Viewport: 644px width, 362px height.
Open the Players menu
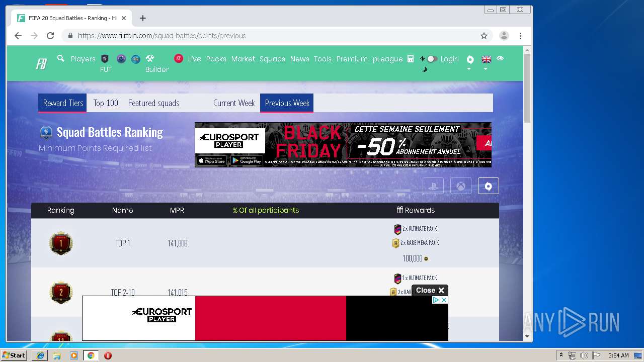83,59
